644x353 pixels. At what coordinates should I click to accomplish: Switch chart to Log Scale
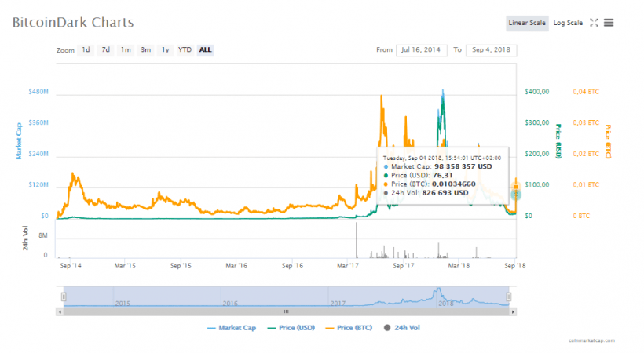pos(568,23)
